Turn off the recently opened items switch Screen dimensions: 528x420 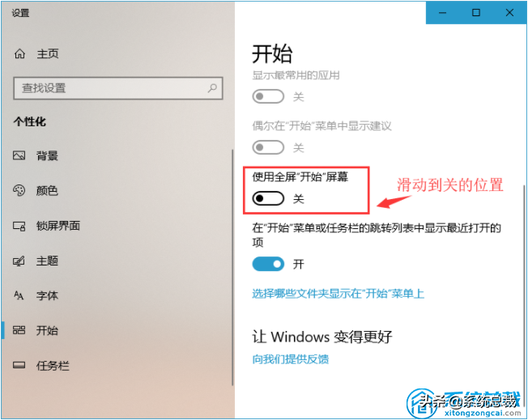click(x=268, y=264)
